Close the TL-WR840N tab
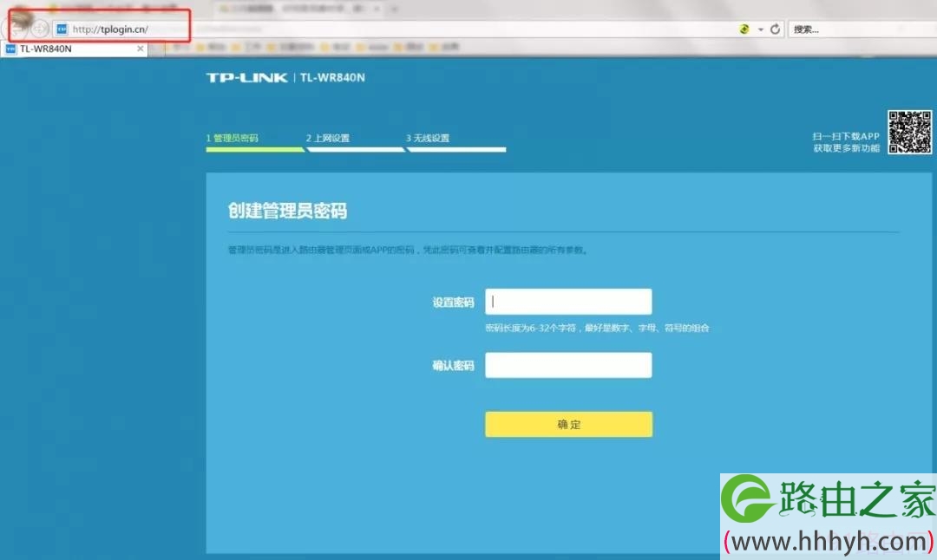 coord(141,49)
